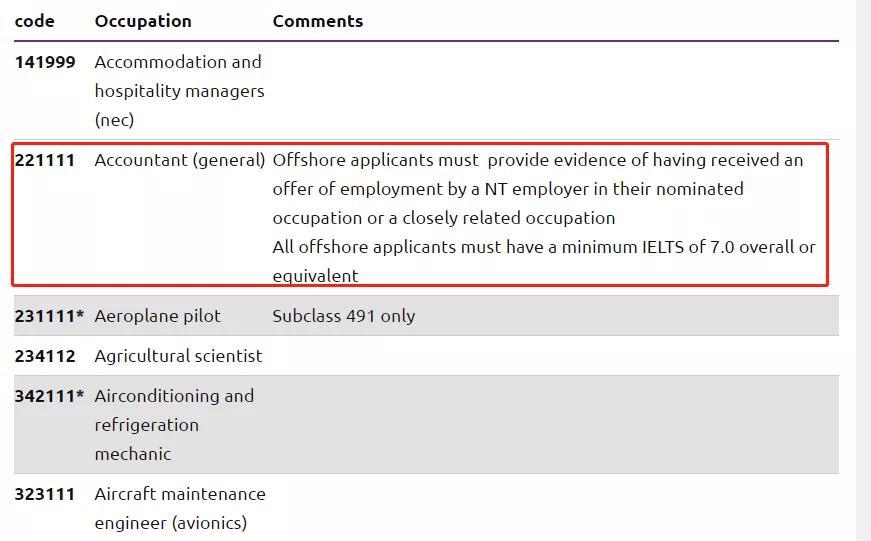Select occupation code 234112
This screenshot has width=871, height=541.
point(45,355)
